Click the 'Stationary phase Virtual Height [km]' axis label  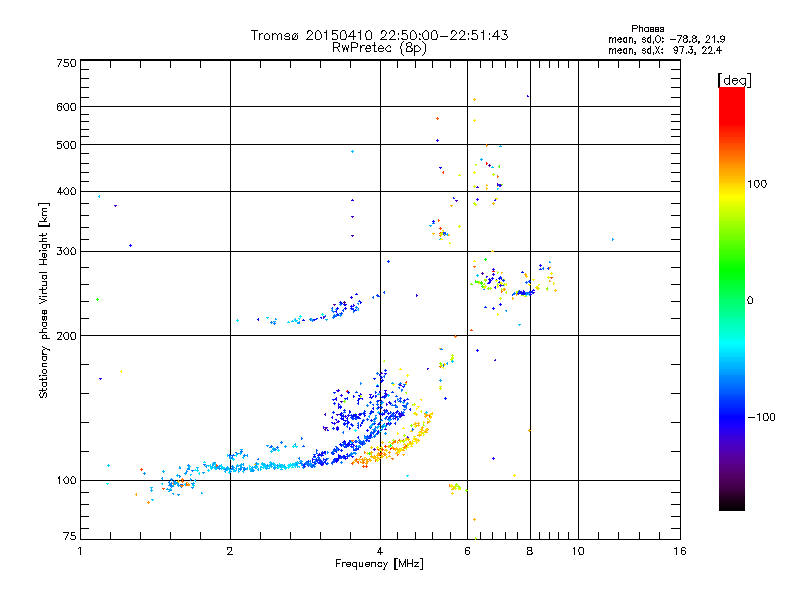coord(43,300)
